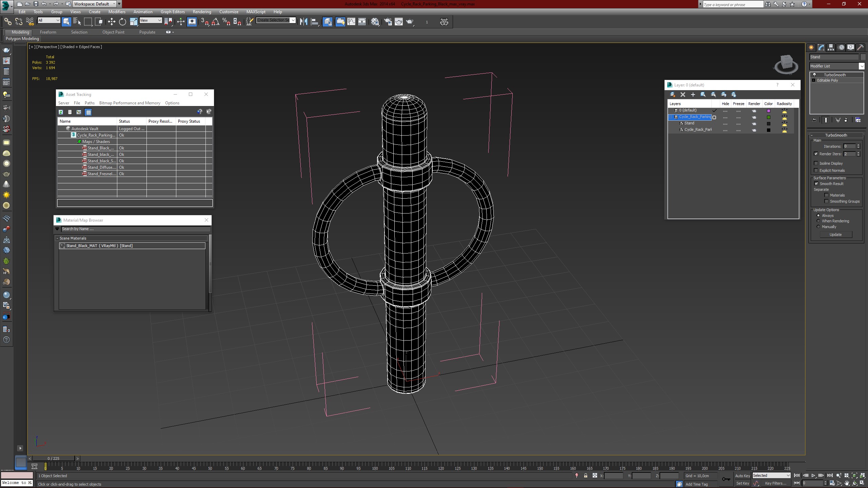Viewport: 868px width, 488px height.
Task: Select the TurboSmooth modifier icon
Action: click(x=814, y=75)
